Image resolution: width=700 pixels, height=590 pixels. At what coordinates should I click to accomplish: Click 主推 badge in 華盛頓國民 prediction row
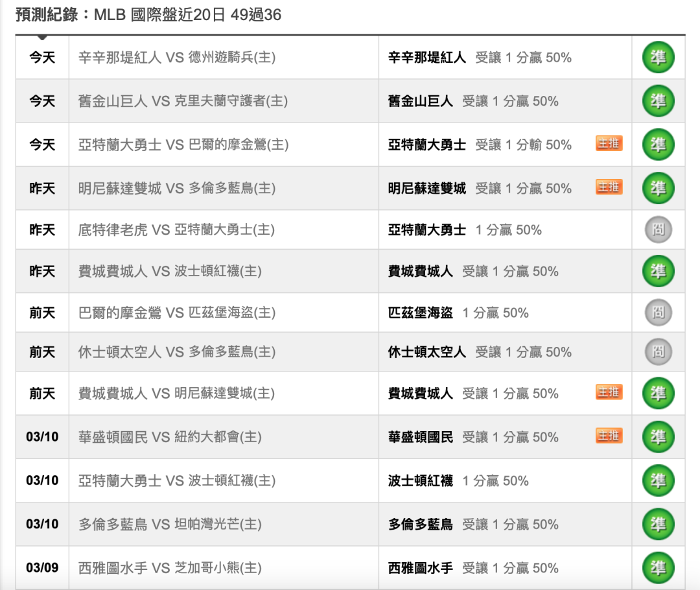coord(609,436)
